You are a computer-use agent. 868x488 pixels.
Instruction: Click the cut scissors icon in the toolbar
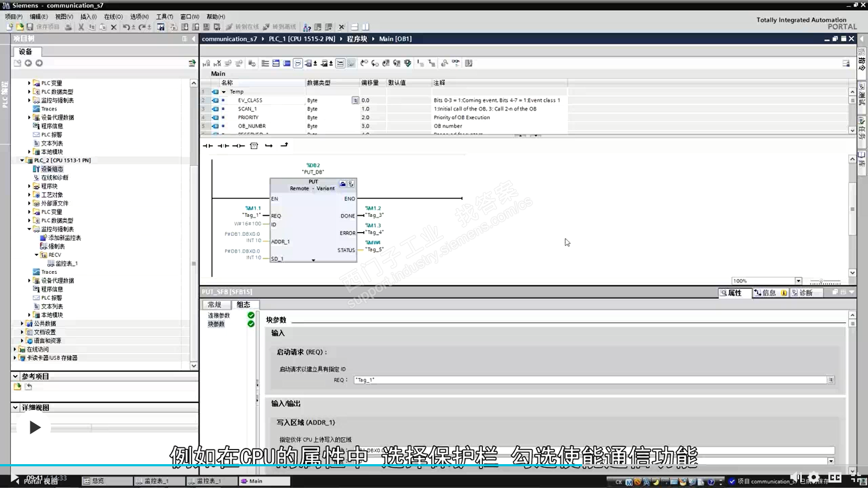81,27
